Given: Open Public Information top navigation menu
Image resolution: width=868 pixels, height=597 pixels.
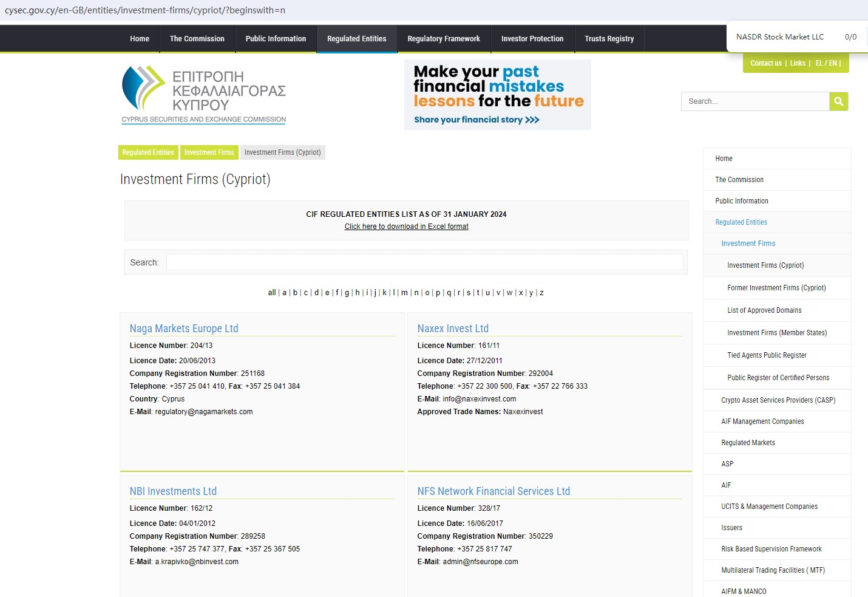Looking at the screenshot, I should click(x=276, y=39).
